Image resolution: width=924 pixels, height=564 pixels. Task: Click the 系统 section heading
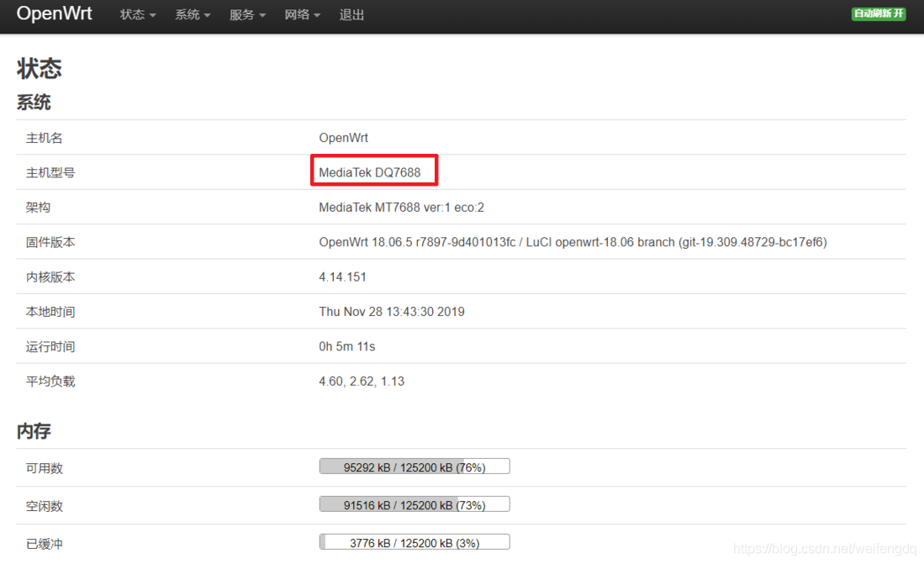click(34, 103)
